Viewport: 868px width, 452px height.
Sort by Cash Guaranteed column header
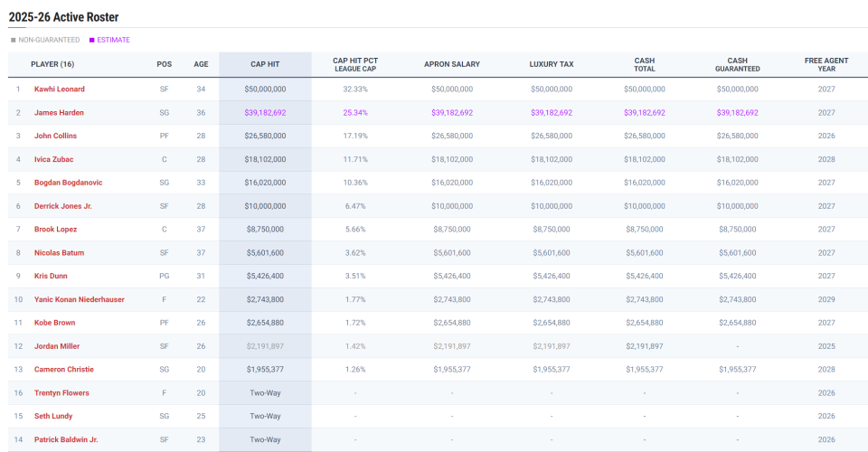(x=738, y=64)
